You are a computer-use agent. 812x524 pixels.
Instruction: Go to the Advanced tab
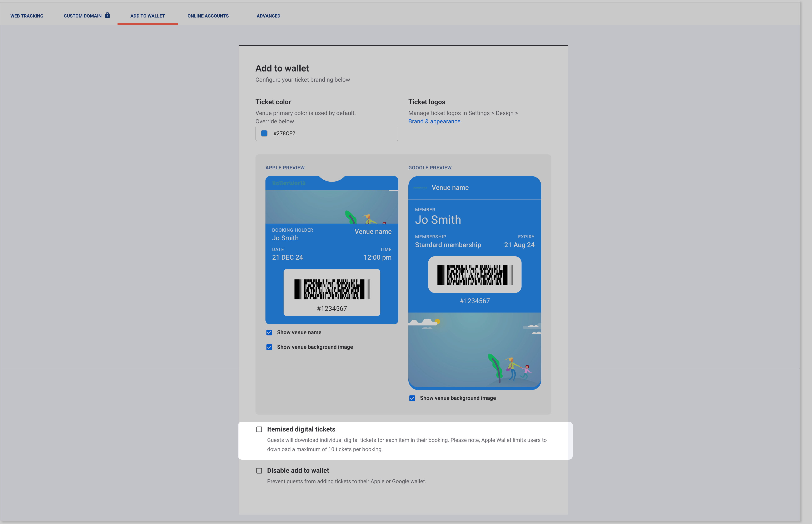tap(268, 16)
